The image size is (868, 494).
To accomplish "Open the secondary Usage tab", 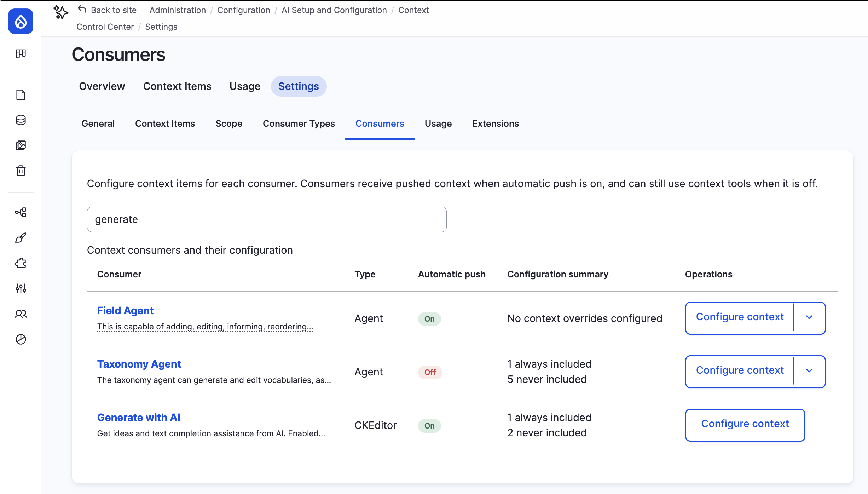I will tap(438, 123).
